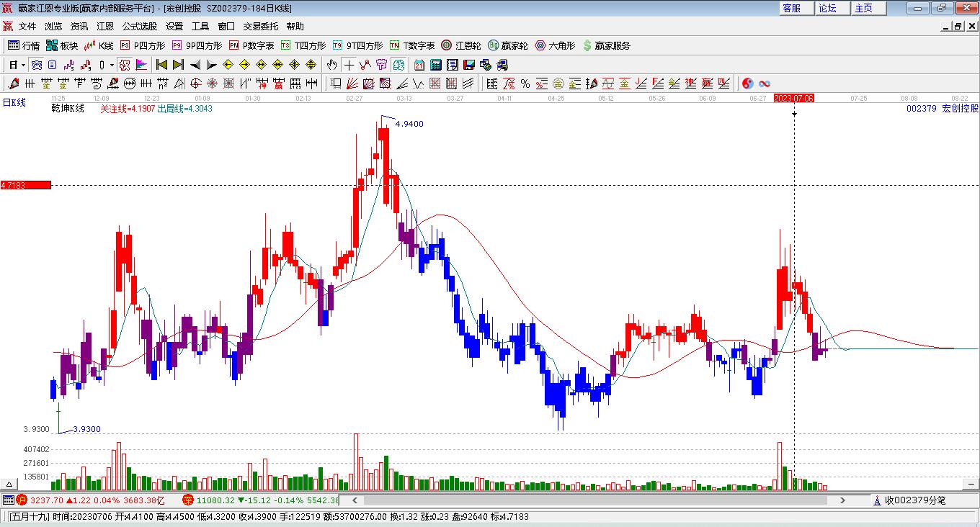Open the T数字表 tool

412,45
